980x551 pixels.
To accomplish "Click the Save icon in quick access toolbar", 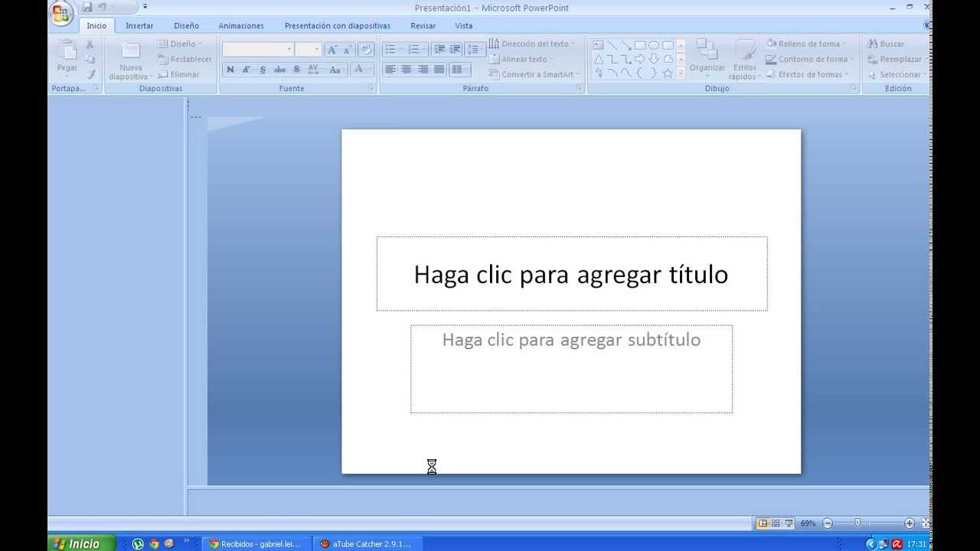I will [87, 7].
